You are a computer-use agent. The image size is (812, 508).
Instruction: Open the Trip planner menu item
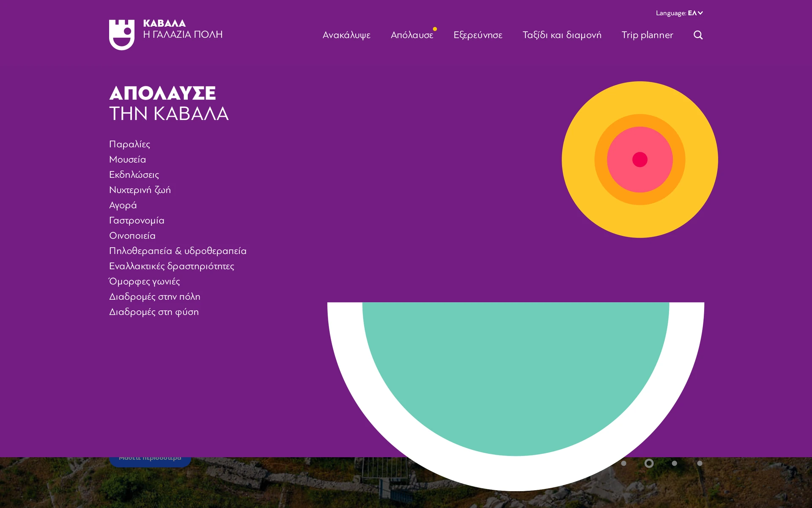tap(647, 35)
